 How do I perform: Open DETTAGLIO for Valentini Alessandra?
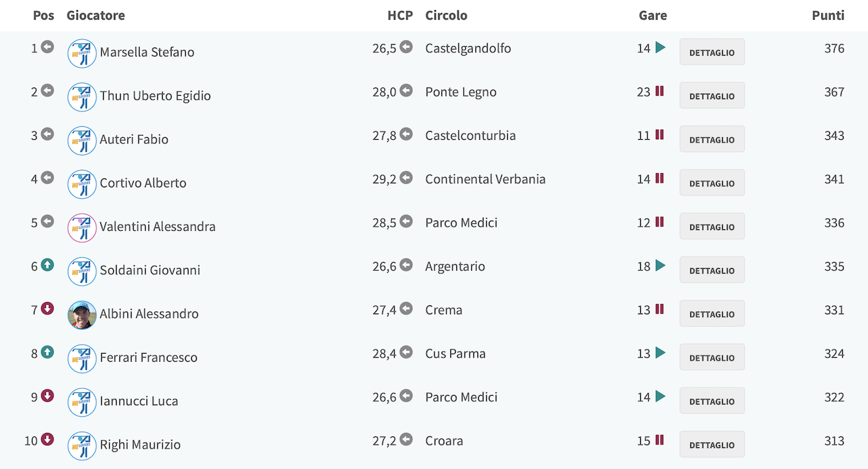click(x=712, y=226)
